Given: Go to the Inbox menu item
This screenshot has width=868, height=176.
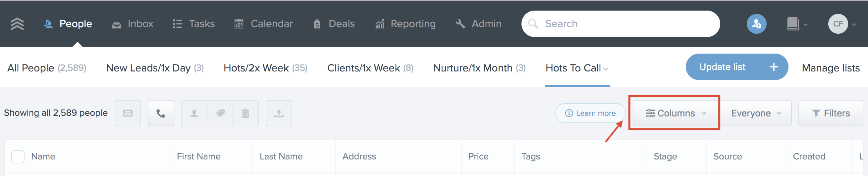Looking at the screenshot, I should [x=133, y=24].
